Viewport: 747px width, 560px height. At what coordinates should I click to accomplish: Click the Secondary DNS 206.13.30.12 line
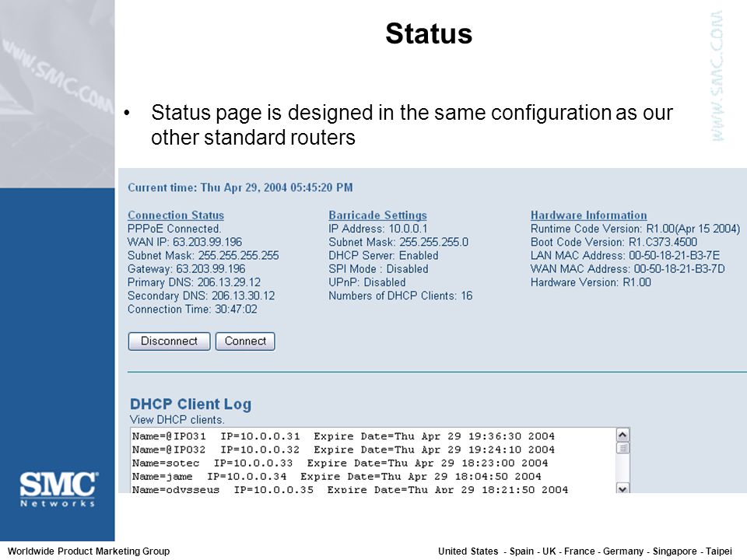201,296
